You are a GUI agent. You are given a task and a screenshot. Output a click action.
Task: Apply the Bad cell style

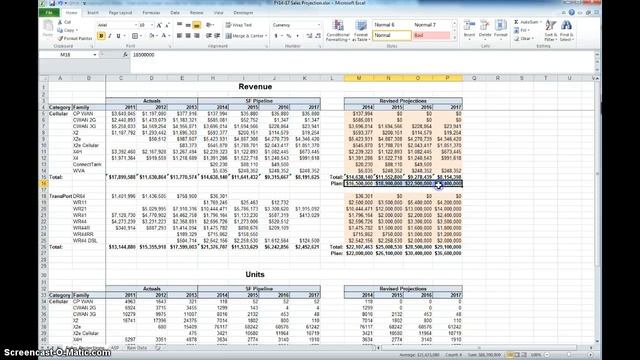point(431,36)
